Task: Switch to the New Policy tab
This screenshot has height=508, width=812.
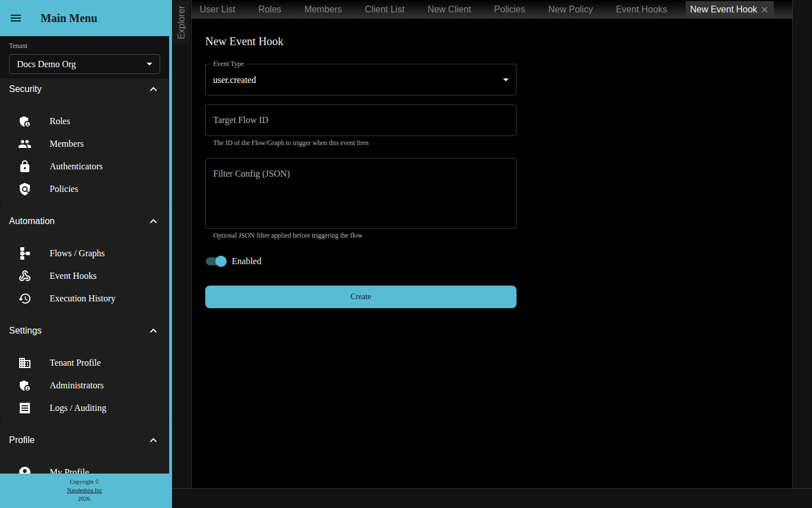Action: [571, 10]
